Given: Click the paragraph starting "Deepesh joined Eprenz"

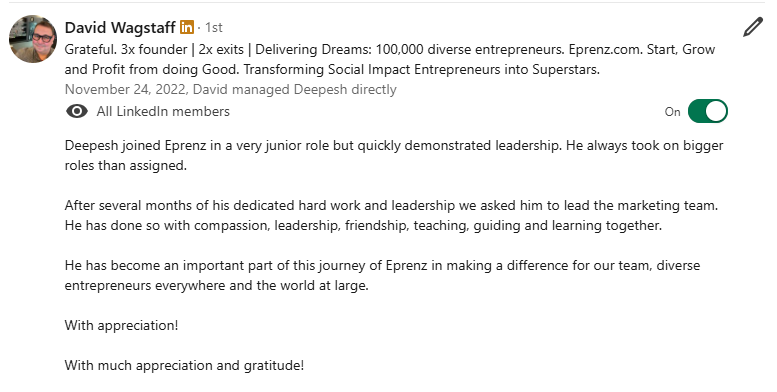Looking at the screenshot, I should (394, 156).
